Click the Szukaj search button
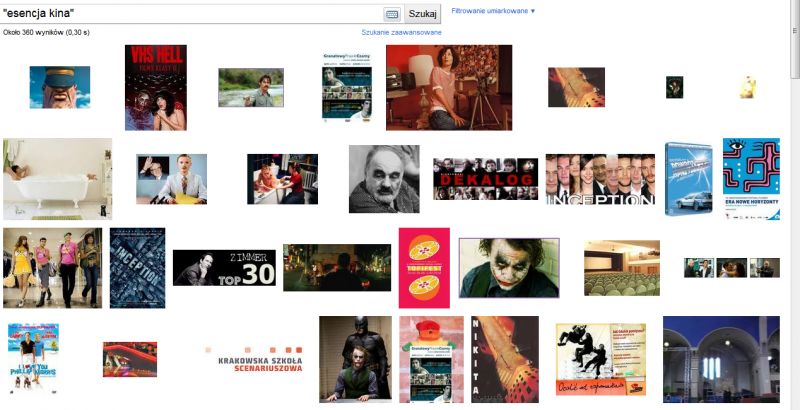The image size is (800, 410). click(x=422, y=14)
